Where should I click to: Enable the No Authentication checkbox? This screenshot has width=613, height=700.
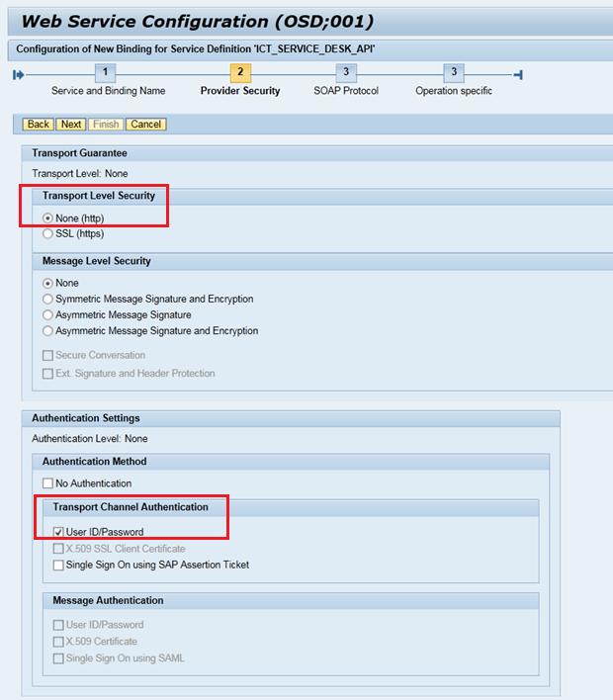(x=48, y=483)
